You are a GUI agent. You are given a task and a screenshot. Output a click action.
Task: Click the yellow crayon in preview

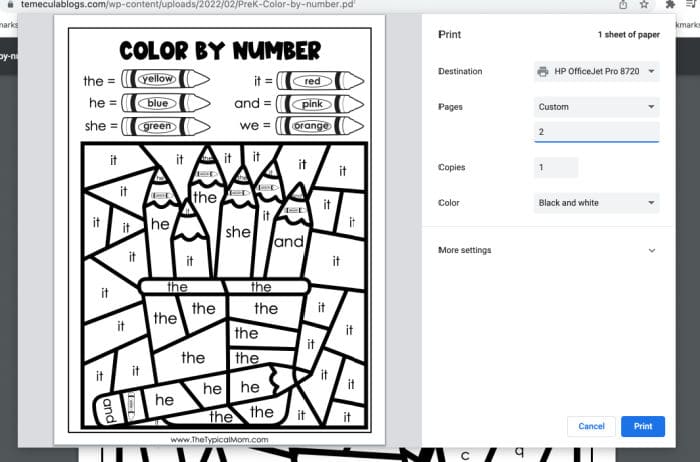click(165, 79)
